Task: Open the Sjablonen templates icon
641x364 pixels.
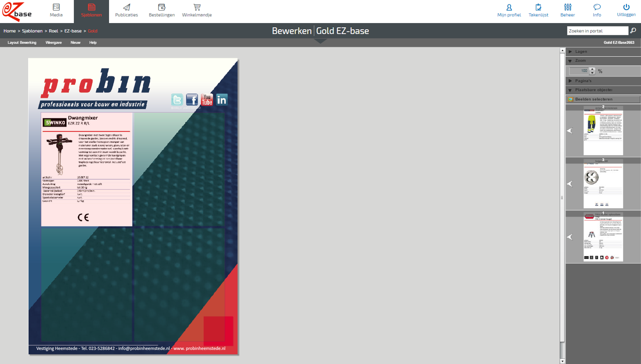Action: point(91,7)
